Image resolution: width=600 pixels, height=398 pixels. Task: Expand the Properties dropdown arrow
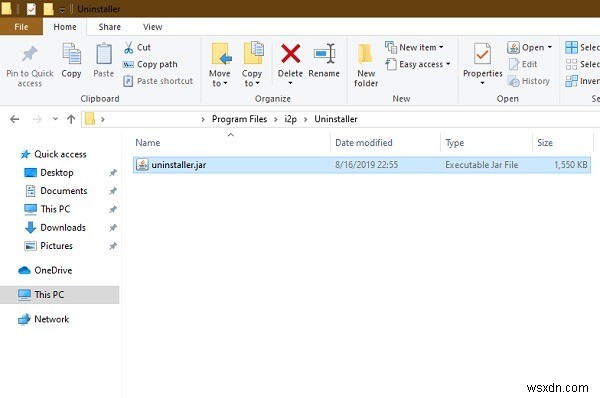pos(482,83)
